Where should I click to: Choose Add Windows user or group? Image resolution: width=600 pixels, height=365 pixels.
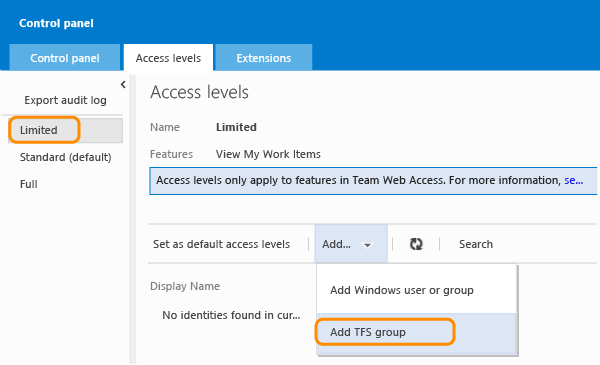tap(402, 290)
